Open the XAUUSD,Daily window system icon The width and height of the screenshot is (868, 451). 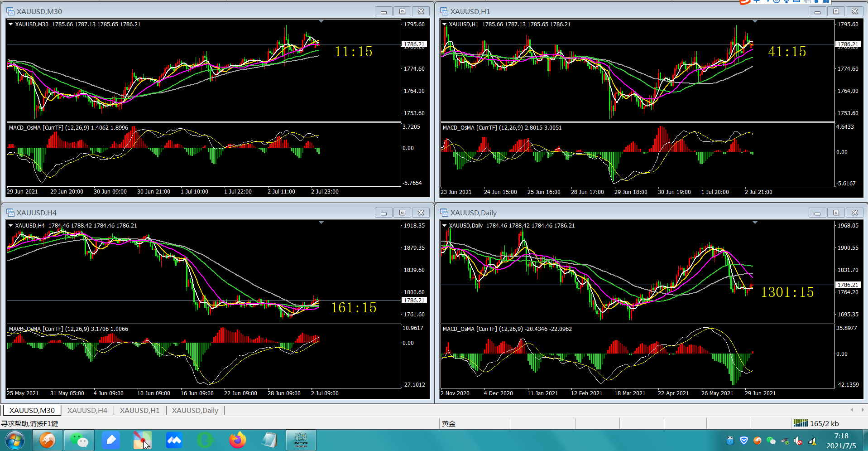coord(444,213)
